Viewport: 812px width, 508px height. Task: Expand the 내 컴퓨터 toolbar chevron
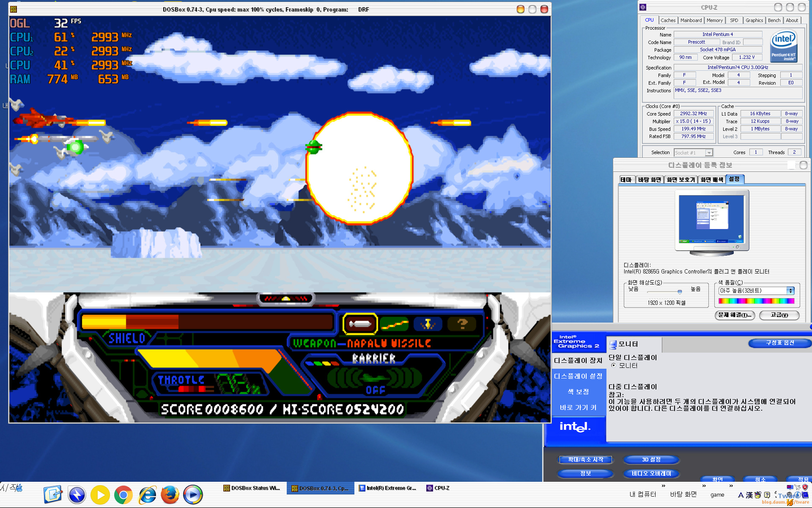pyautogui.click(x=663, y=486)
